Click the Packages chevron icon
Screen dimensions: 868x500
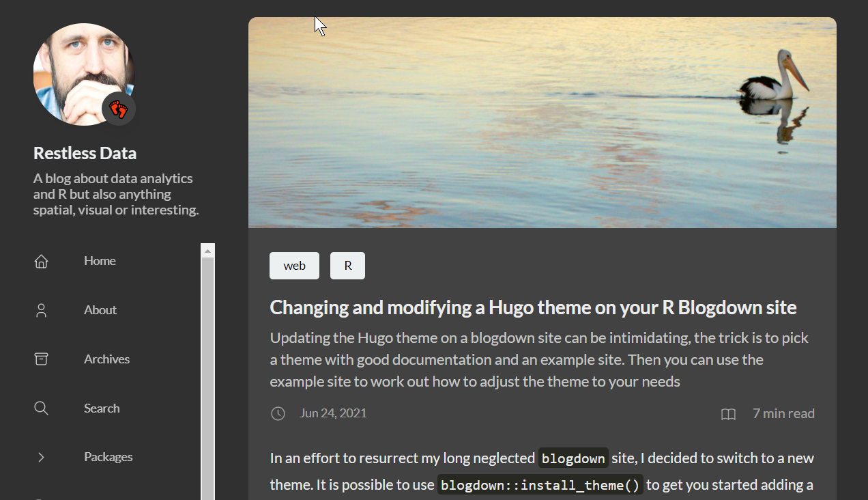coord(41,457)
